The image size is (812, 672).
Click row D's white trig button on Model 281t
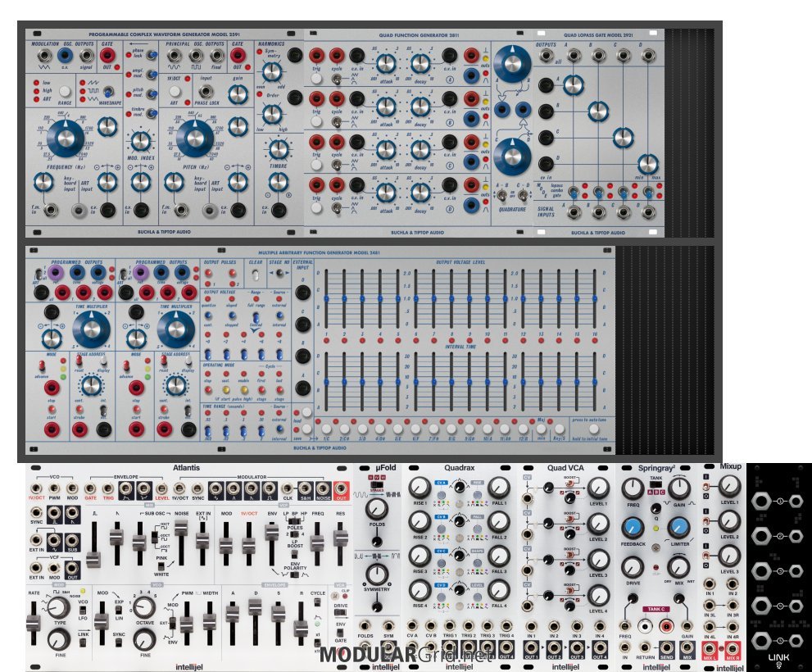click(x=316, y=208)
